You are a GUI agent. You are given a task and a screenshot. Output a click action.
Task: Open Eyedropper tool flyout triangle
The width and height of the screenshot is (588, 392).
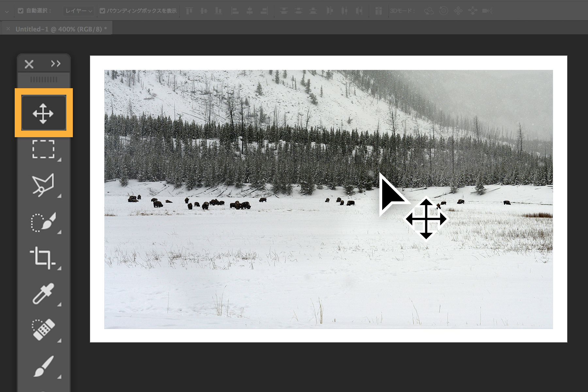tap(59, 304)
